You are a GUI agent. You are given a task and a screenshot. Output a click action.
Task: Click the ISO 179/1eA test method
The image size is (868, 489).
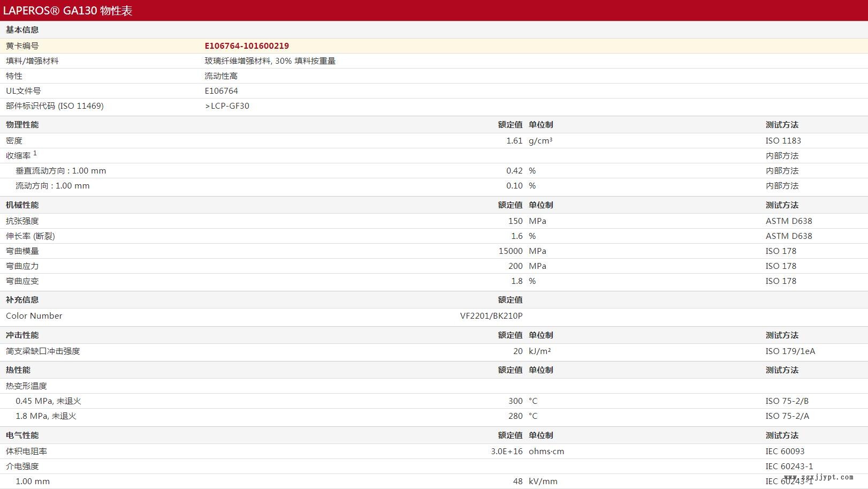coord(790,351)
